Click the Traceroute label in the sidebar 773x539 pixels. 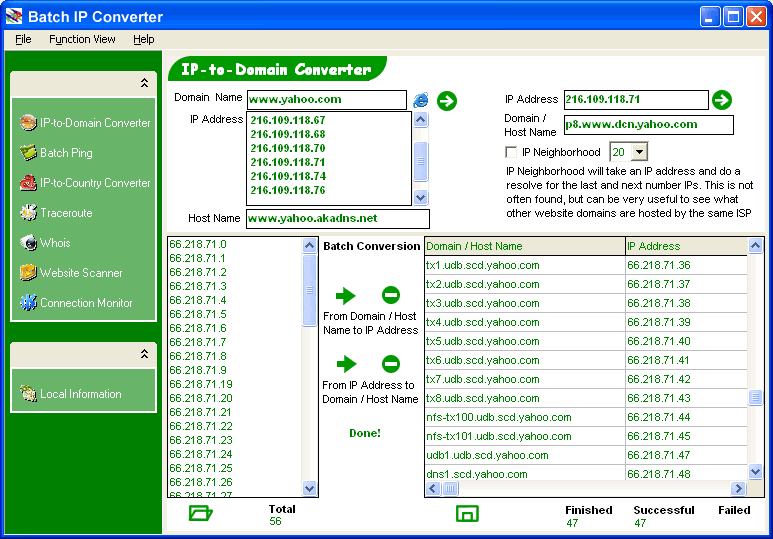(x=66, y=213)
